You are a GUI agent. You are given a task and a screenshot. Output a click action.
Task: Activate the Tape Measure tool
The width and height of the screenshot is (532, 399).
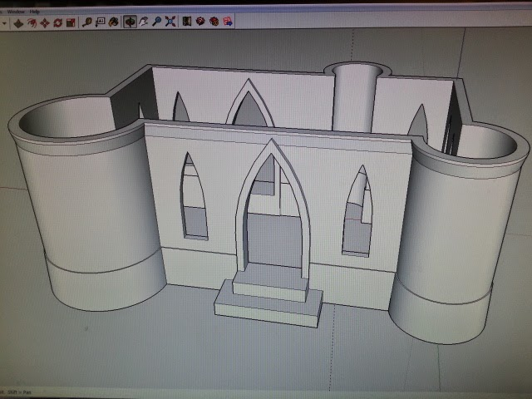tap(87, 22)
